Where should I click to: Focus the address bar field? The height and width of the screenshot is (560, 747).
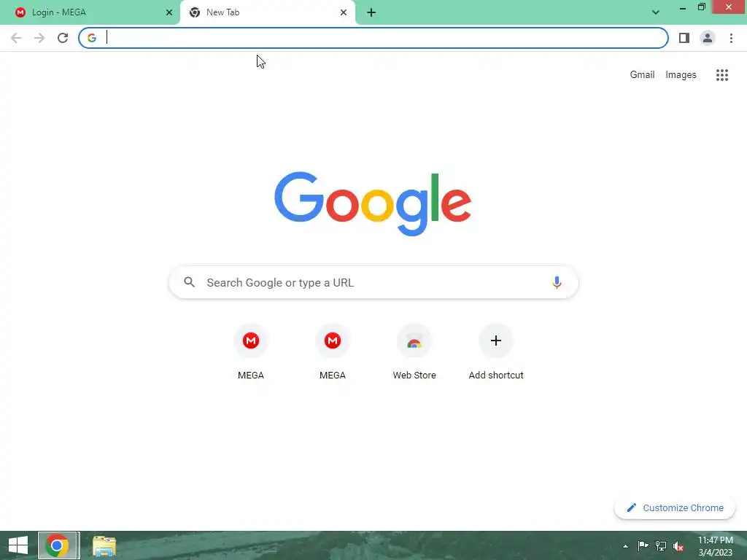point(373,38)
